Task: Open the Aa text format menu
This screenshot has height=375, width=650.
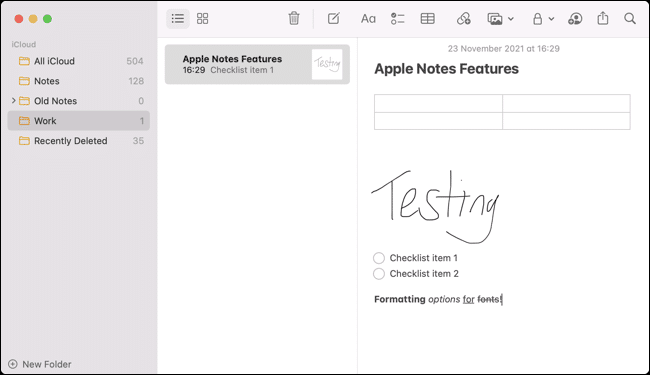Action: pyautogui.click(x=368, y=19)
